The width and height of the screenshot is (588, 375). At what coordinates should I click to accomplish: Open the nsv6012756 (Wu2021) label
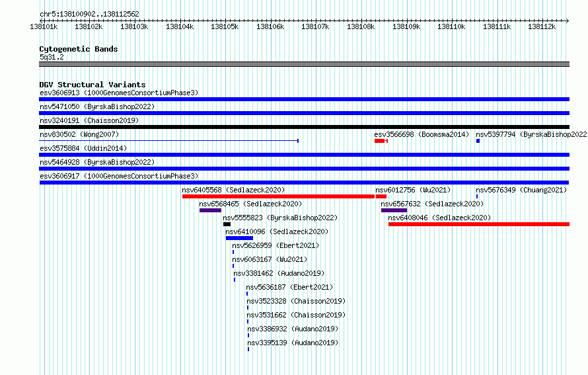(x=413, y=190)
